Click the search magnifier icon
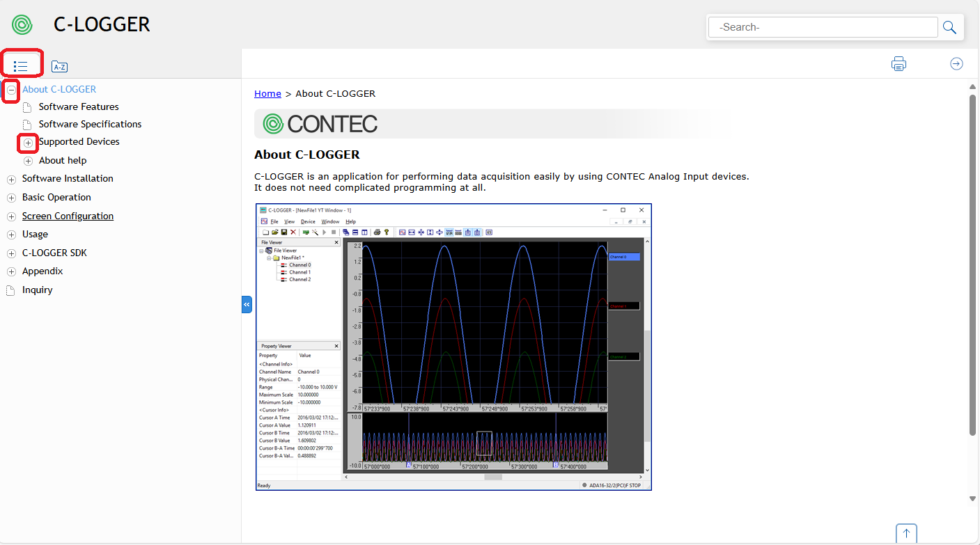The image size is (980, 545). pos(949,27)
